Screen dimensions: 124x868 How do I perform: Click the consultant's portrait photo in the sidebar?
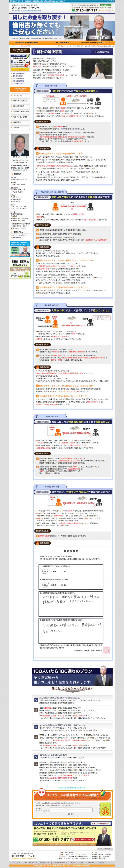pyautogui.click(x=20, y=145)
